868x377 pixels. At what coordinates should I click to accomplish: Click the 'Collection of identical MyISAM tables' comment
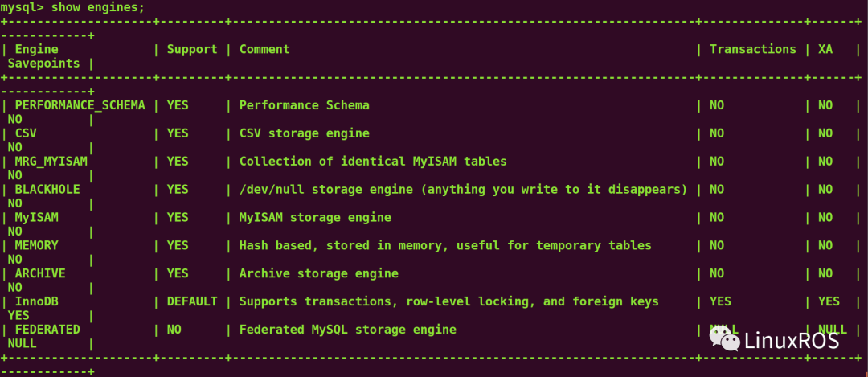point(373,162)
